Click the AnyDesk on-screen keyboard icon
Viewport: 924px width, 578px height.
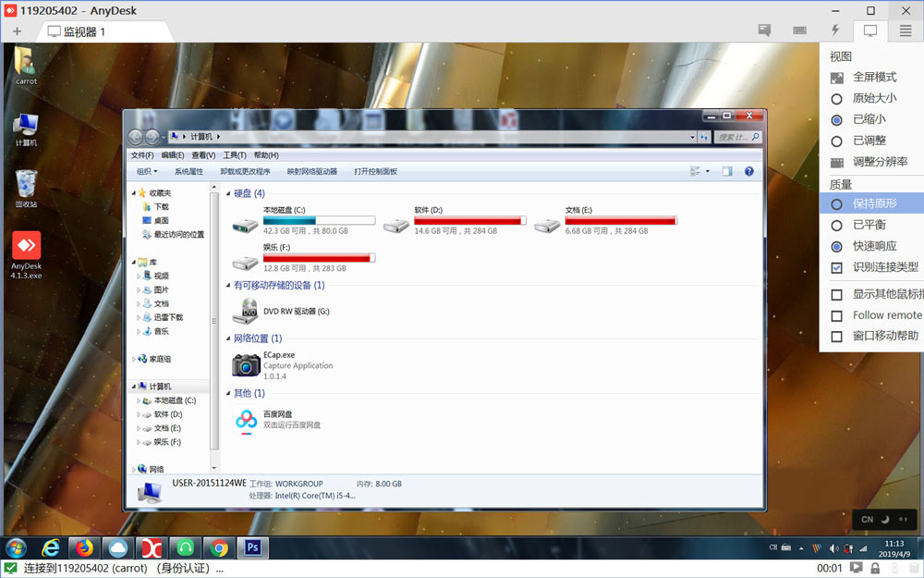(798, 31)
